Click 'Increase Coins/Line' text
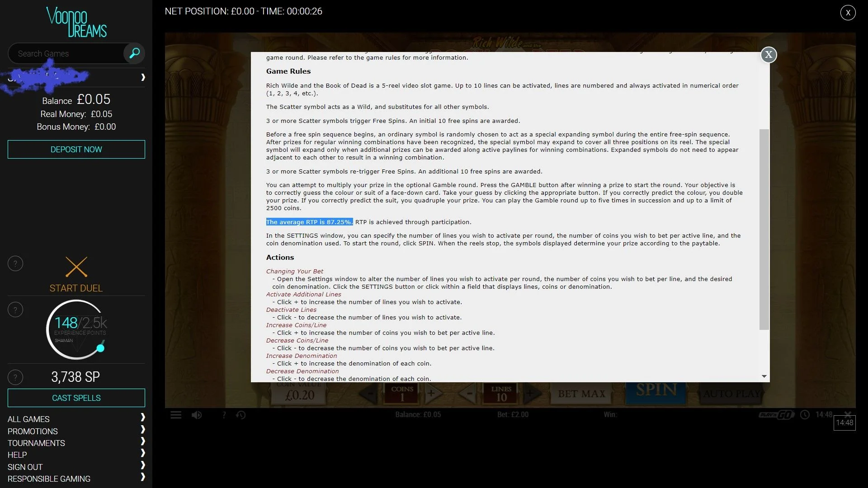This screenshot has width=868, height=488. [x=296, y=325]
